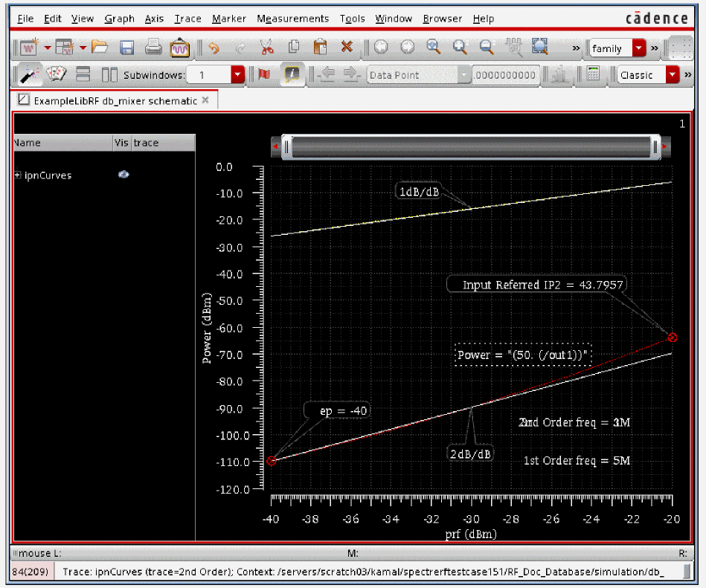Open the Marker menu

pyautogui.click(x=228, y=19)
